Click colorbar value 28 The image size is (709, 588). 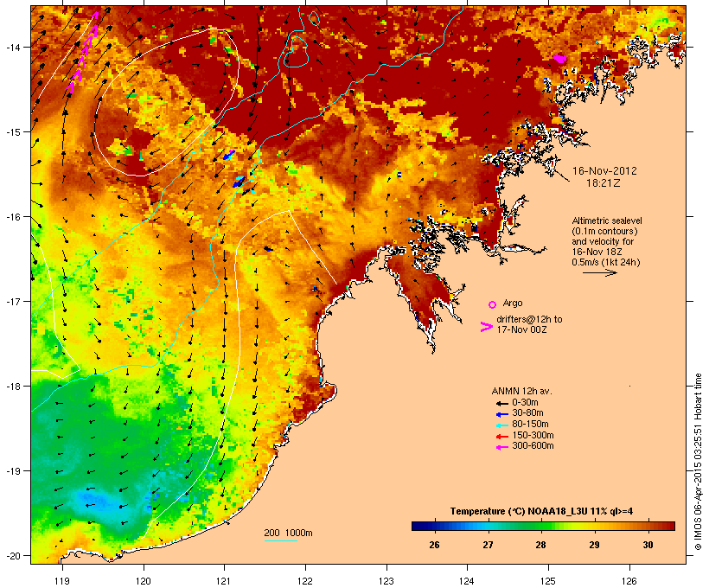(540, 545)
